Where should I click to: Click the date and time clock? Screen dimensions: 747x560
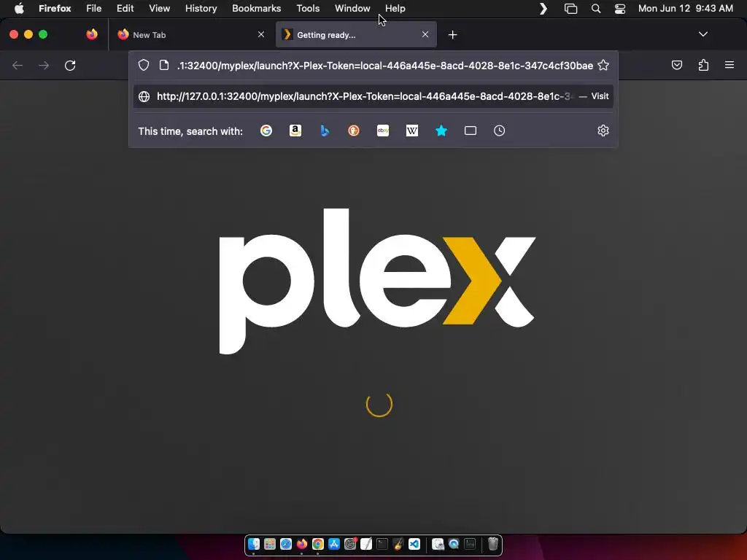point(685,8)
